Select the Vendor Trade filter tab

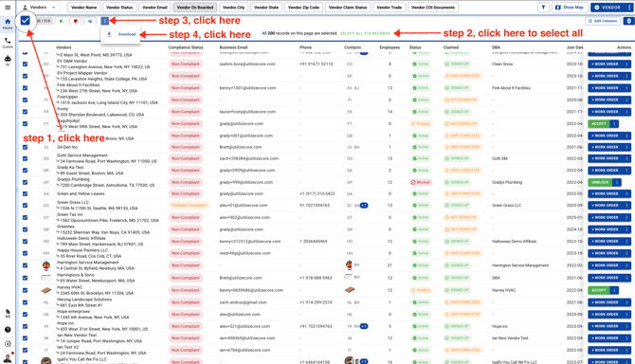[x=390, y=8]
